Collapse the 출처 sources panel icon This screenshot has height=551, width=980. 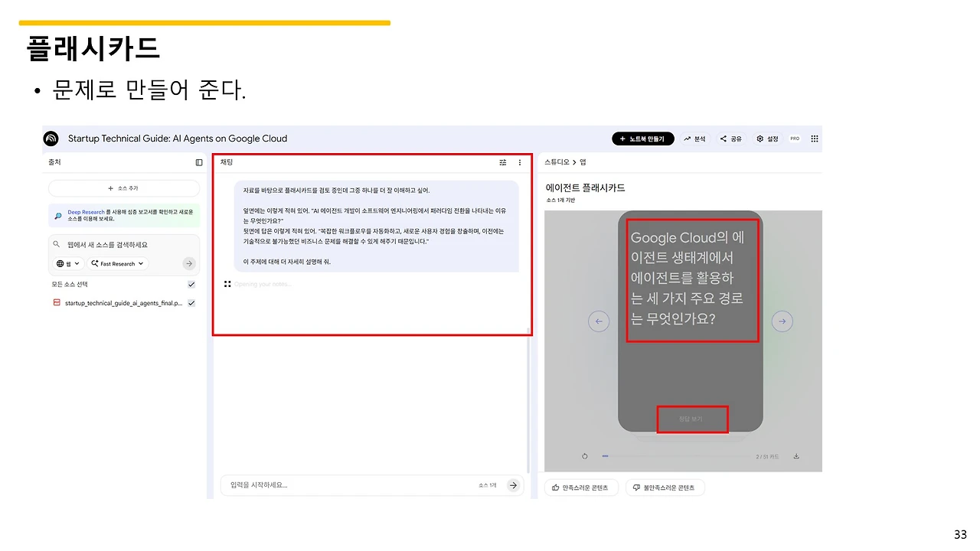(199, 162)
